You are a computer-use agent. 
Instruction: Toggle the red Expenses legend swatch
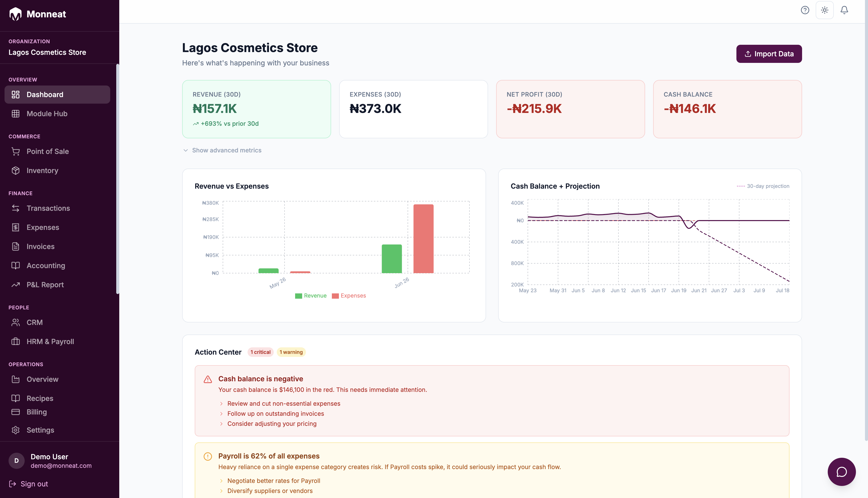335,296
